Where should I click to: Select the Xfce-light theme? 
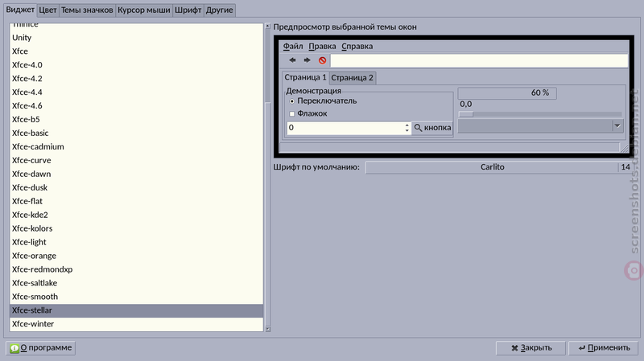coord(136,242)
